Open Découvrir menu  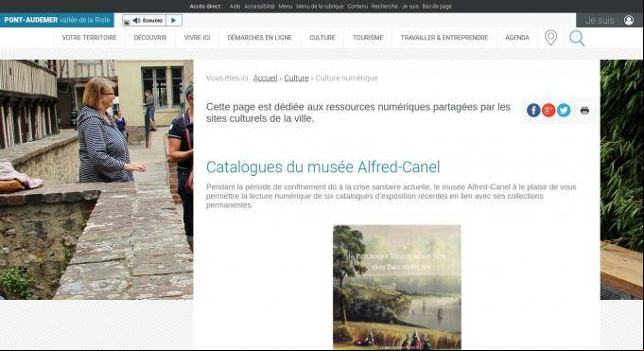(x=150, y=38)
